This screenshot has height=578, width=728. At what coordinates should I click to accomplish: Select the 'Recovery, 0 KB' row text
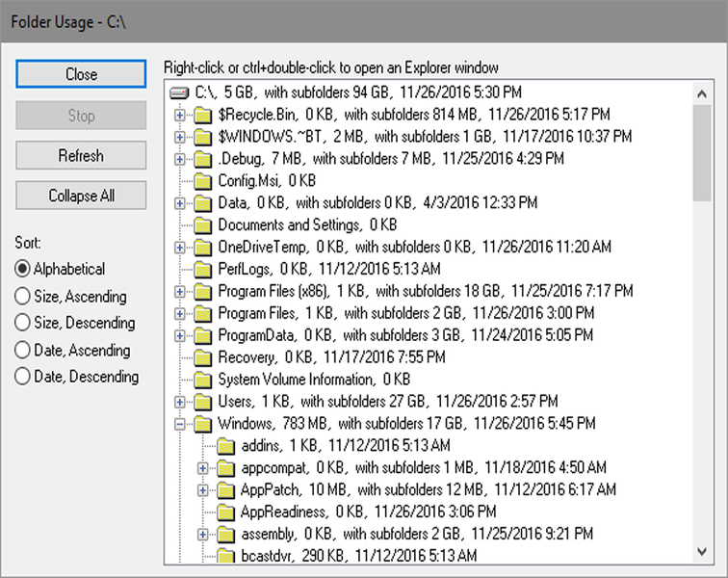point(331,356)
